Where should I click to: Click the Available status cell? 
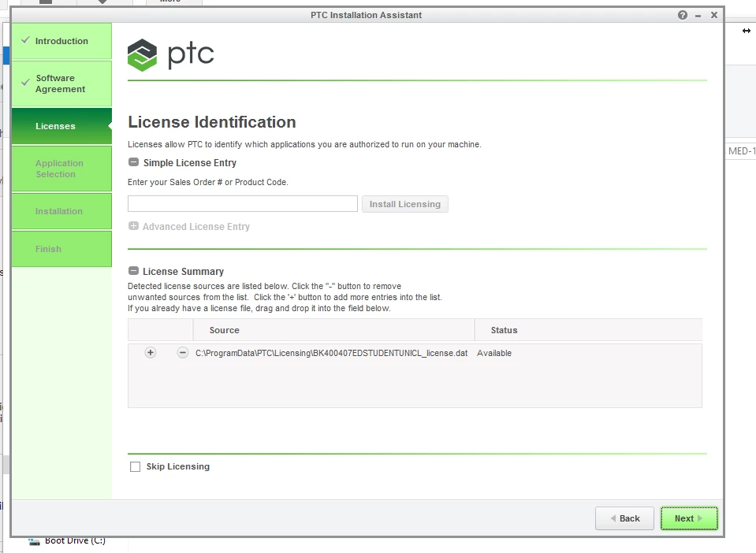(x=494, y=353)
